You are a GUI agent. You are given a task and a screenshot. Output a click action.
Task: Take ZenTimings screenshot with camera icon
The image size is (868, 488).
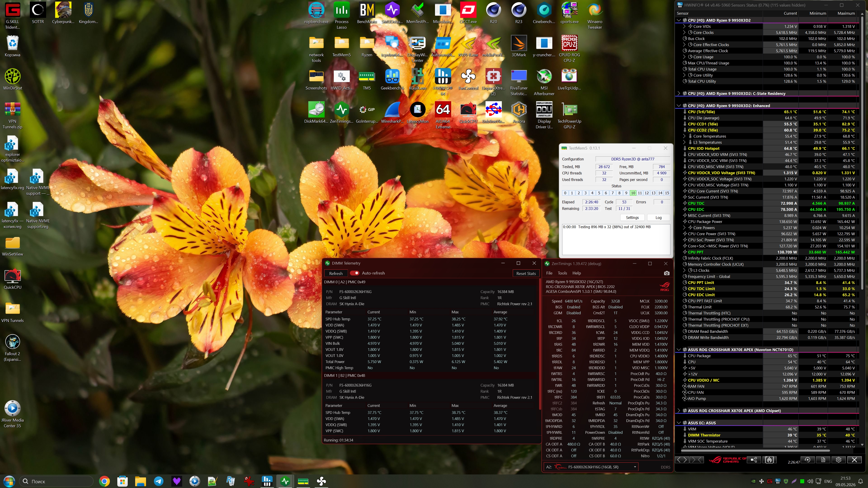pos(667,273)
